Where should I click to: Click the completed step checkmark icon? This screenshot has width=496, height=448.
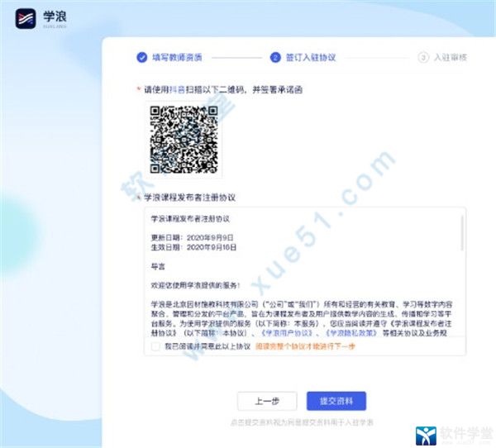point(141,57)
